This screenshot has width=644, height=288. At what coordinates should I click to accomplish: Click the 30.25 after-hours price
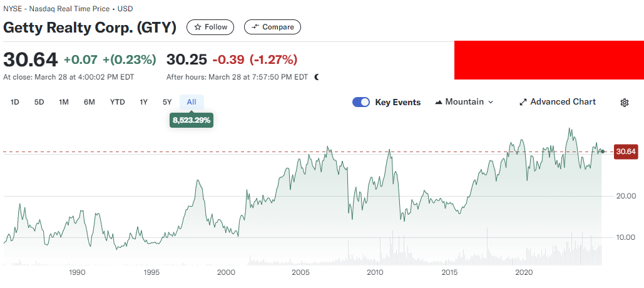pyautogui.click(x=187, y=60)
